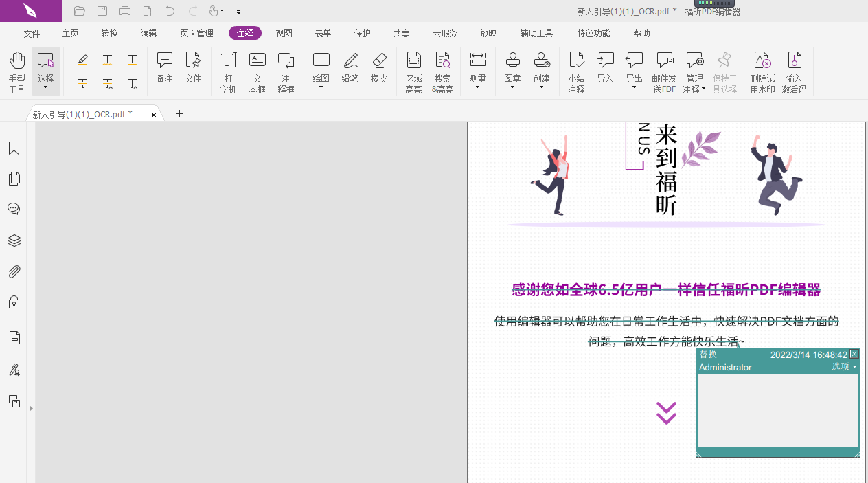Switch to the 视图 ribbon tab
Screen dimensions: 868x483
284,32
